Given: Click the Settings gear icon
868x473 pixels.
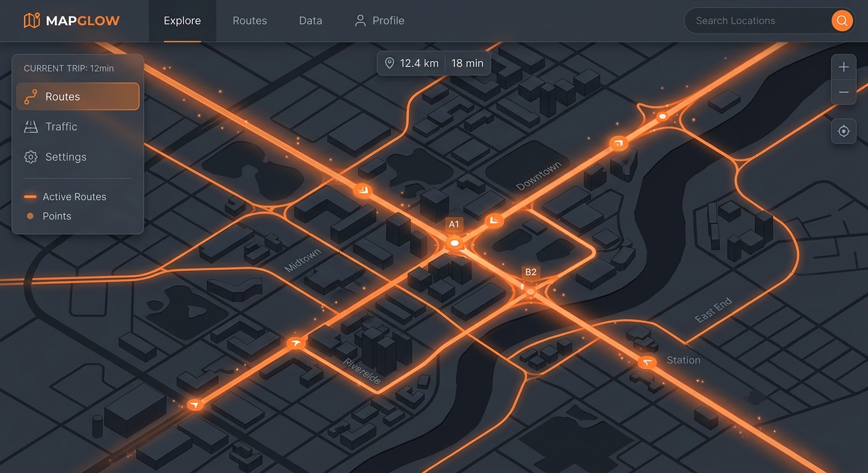Looking at the screenshot, I should 31,157.
